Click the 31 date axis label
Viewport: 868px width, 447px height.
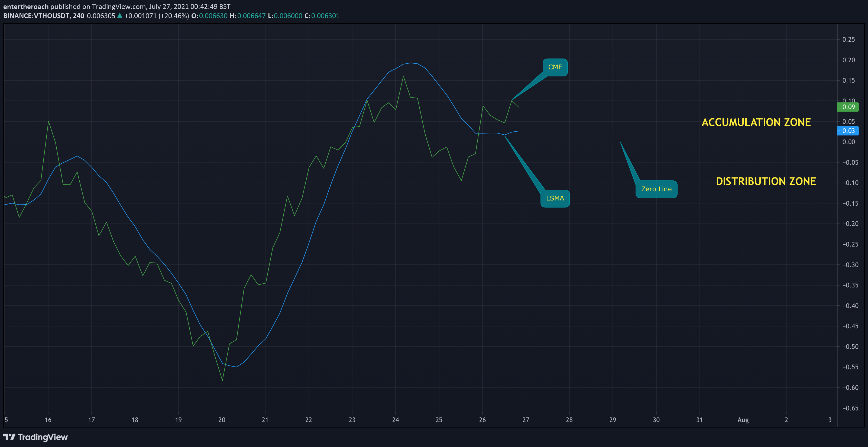coord(699,420)
